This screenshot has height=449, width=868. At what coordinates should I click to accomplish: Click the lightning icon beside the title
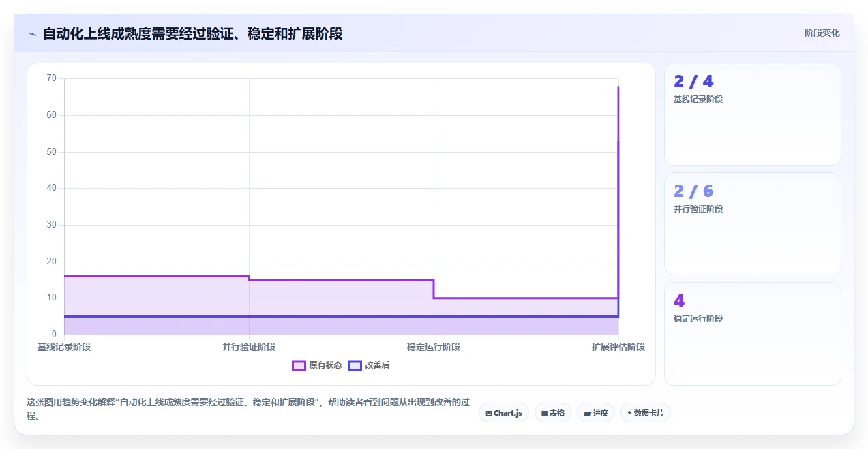pos(32,33)
